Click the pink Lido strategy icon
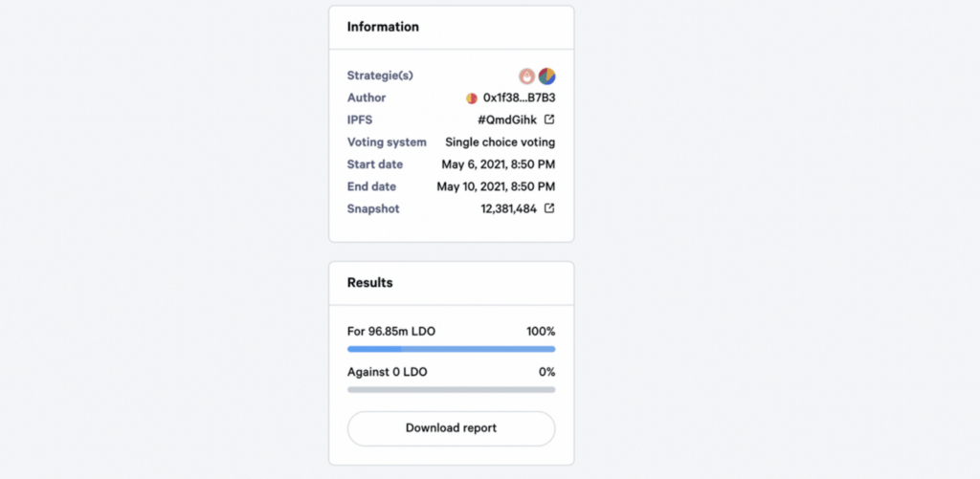This screenshot has height=479, width=980. 526,76
